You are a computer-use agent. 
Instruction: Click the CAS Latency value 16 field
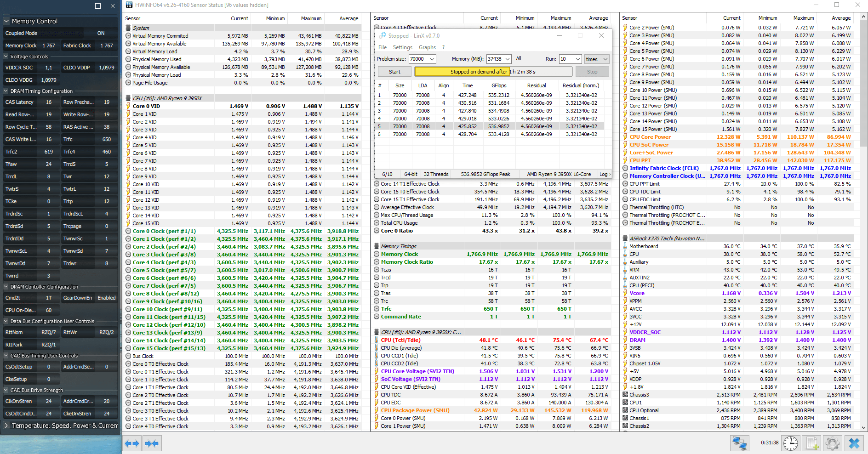(49, 102)
